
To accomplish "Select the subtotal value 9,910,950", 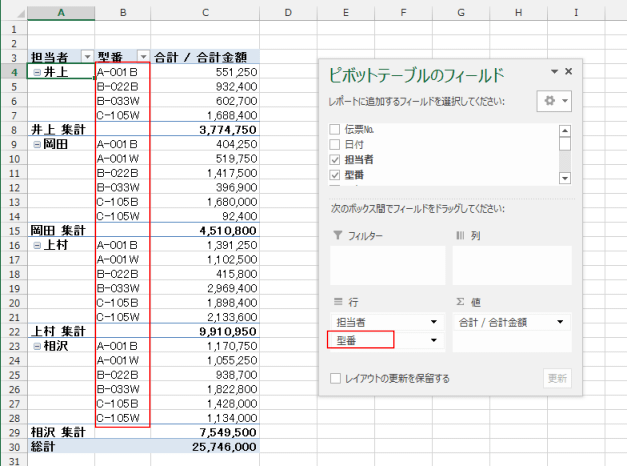I will click(x=205, y=331).
